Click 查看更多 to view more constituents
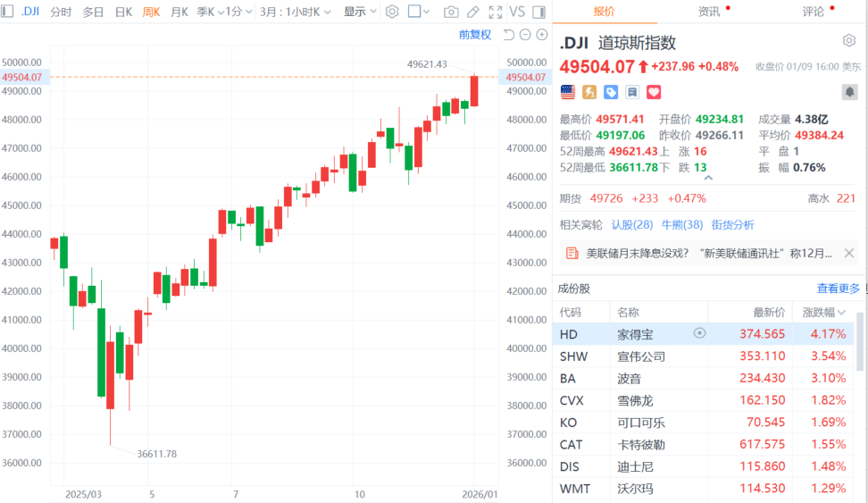Image resolution: width=868 pixels, height=503 pixels. pyautogui.click(x=839, y=288)
